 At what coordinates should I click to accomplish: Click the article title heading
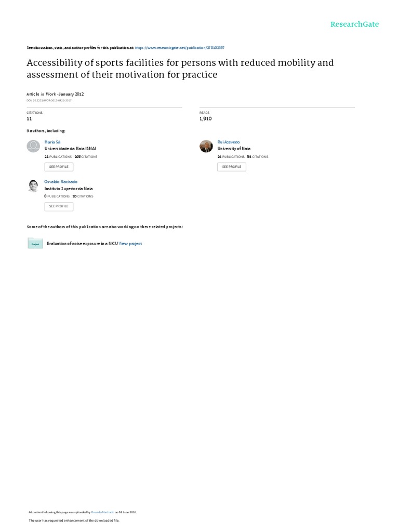click(x=180, y=69)
